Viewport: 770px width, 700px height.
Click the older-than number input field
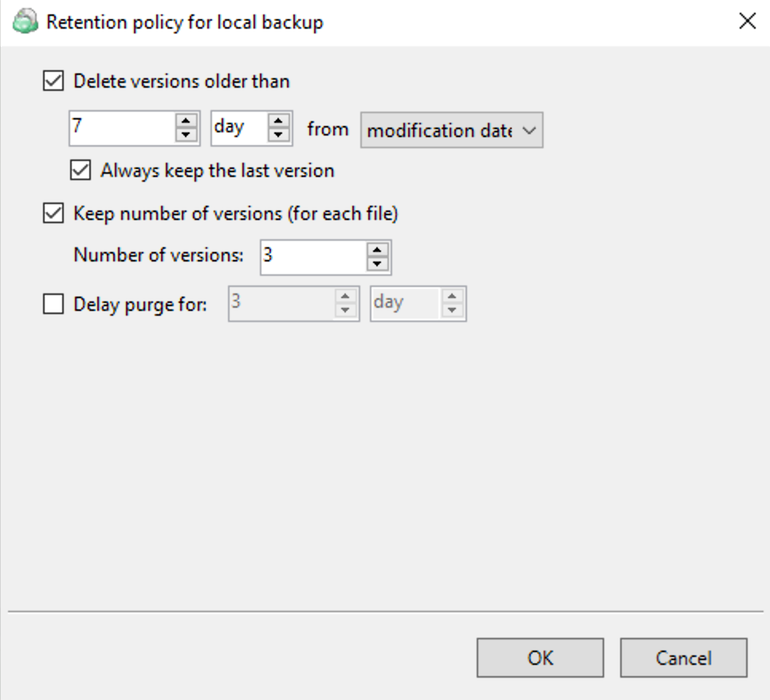point(121,128)
